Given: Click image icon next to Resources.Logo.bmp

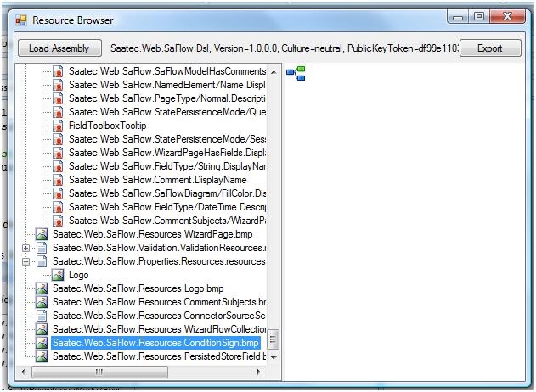Looking at the screenshot, I should click(x=42, y=288).
